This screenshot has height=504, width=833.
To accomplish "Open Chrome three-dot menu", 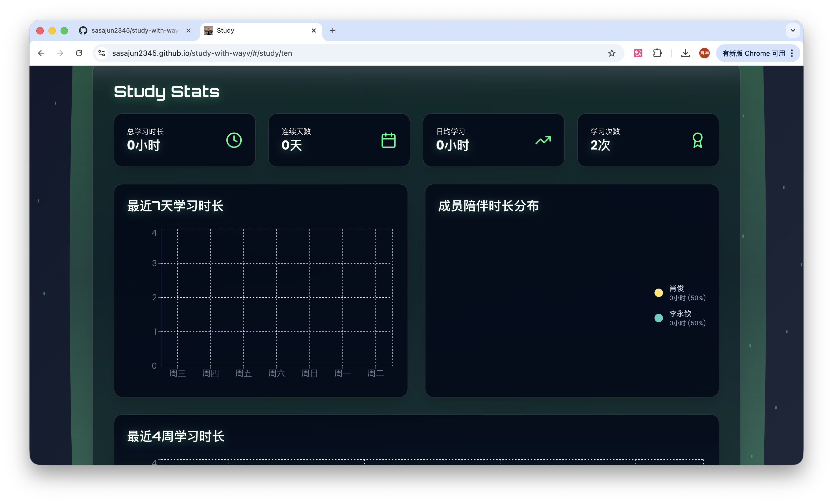I will 792,53.
